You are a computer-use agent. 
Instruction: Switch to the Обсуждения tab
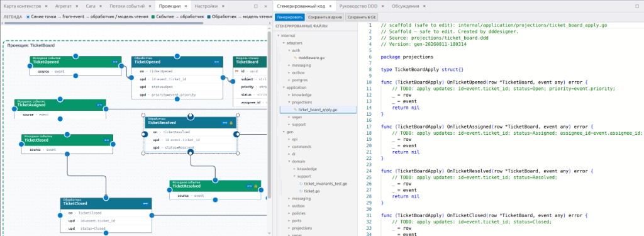(x=406, y=6)
